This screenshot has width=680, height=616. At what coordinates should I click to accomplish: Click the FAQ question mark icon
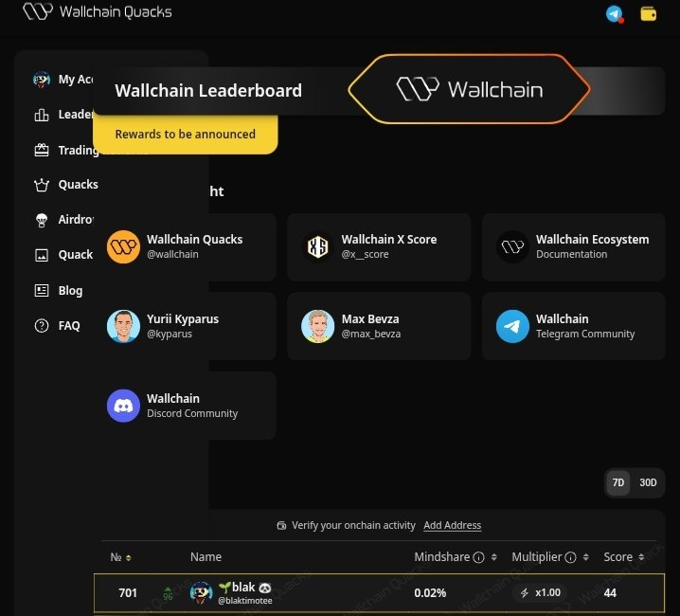(42, 326)
